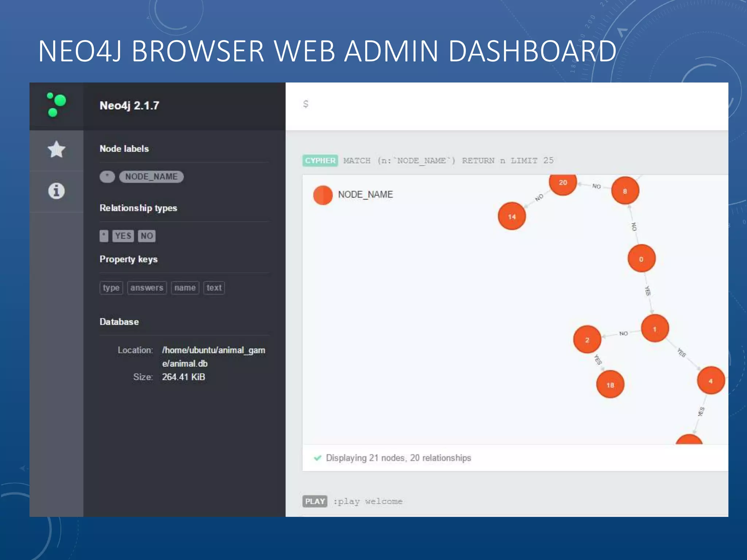
Task: Focus the $ command input field
Action: [507, 106]
